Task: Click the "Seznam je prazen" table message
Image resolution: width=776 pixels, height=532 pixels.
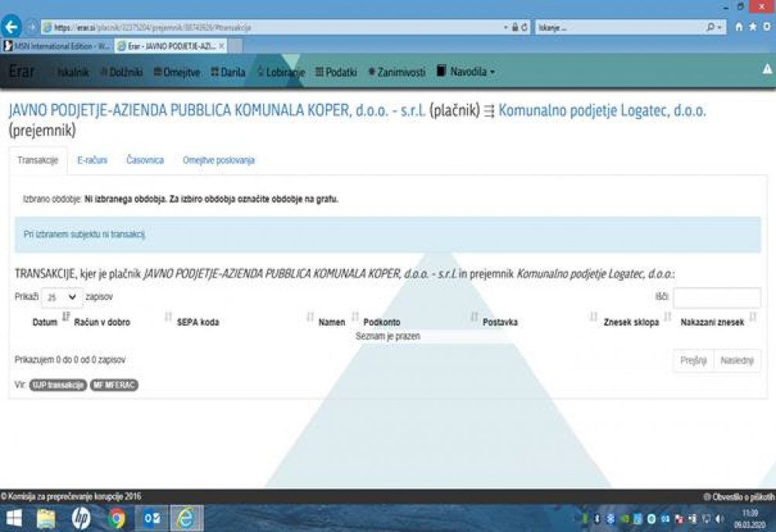Action: point(388,336)
